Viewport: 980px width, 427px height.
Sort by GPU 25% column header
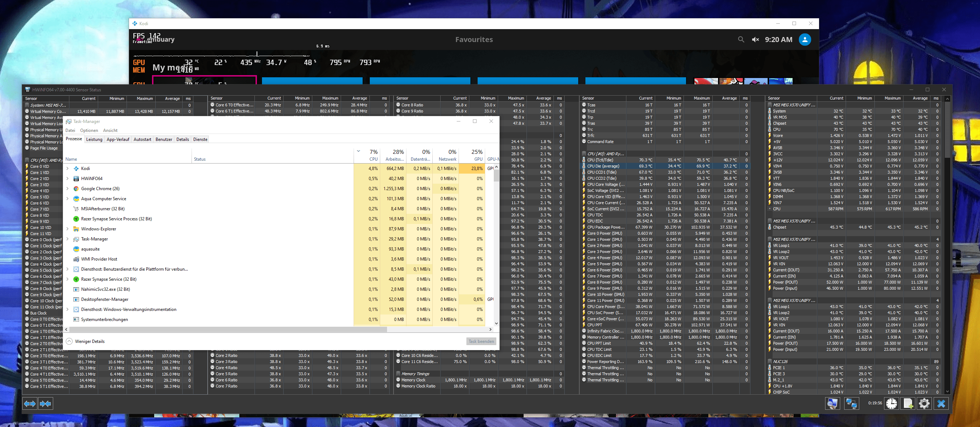472,155
